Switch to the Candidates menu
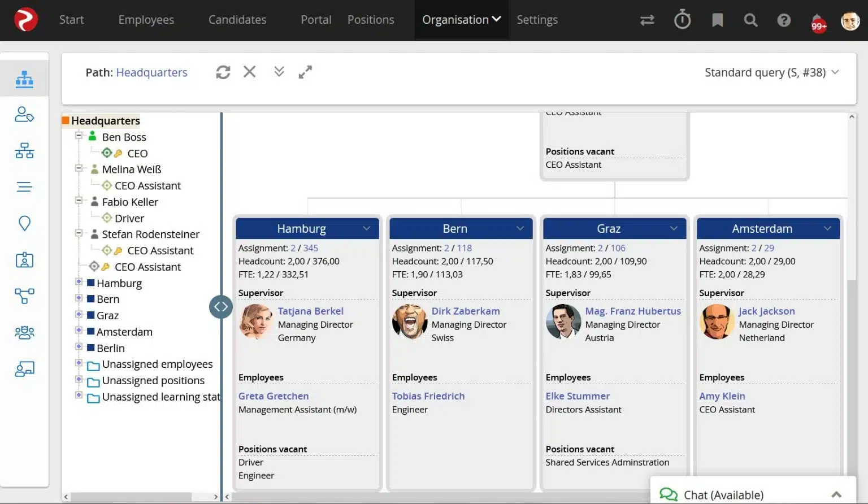This screenshot has width=868, height=504. (237, 20)
